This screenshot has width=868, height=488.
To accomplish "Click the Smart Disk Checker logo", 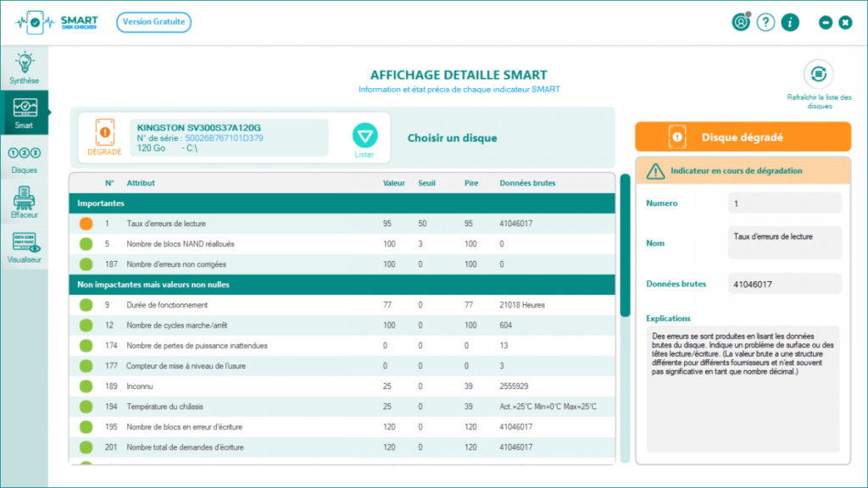I will click(57, 22).
